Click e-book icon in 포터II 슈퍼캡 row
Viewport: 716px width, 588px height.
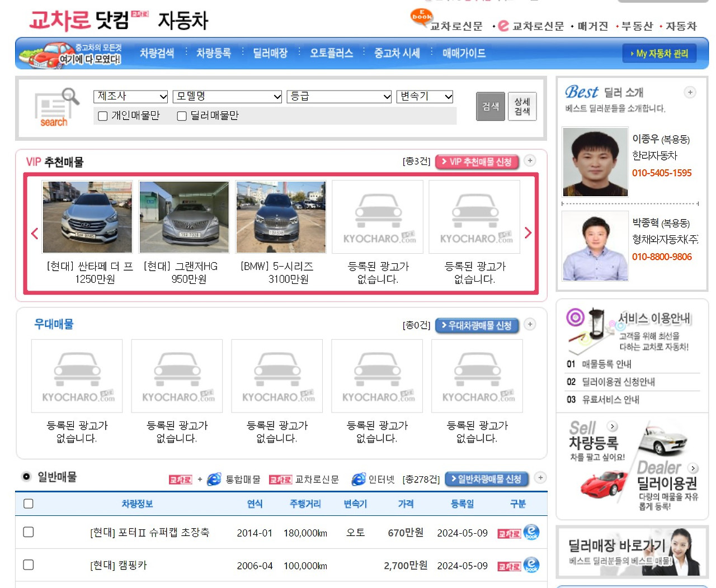pyautogui.click(x=532, y=532)
